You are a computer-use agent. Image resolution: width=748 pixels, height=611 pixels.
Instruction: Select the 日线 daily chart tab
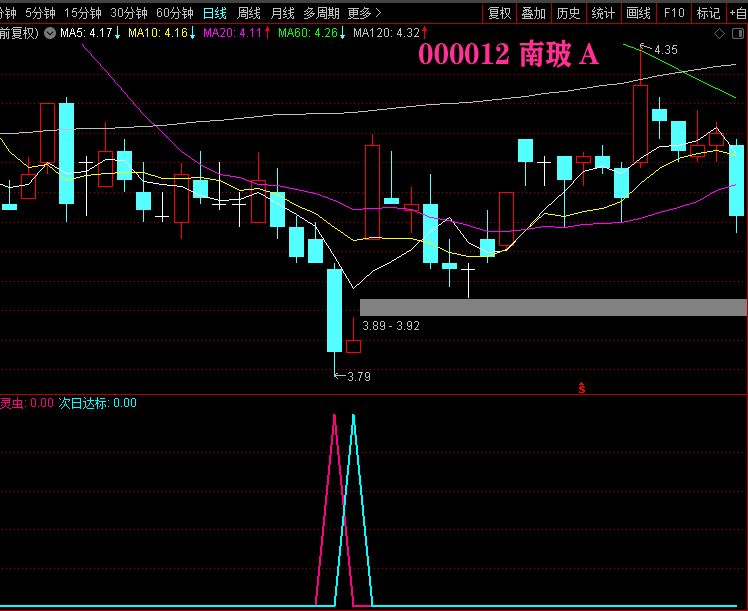click(215, 13)
